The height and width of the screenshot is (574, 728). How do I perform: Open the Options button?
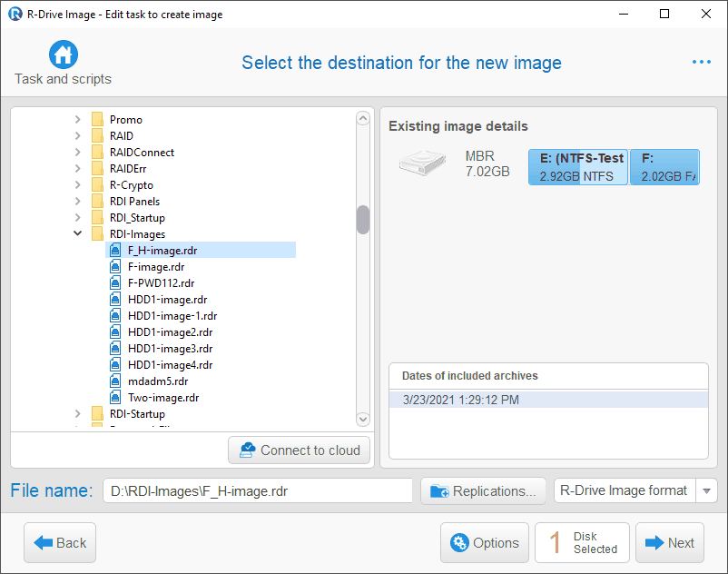point(484,542)
